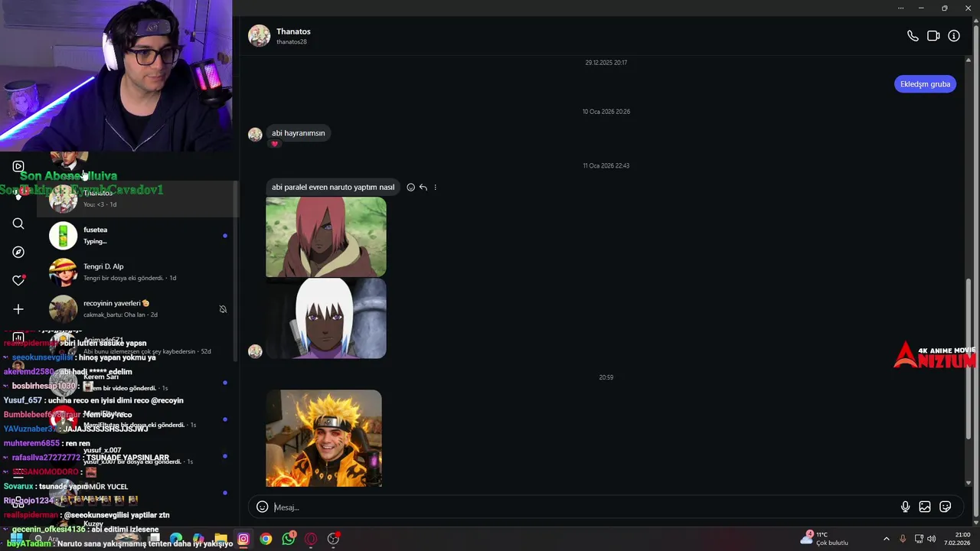Start a voice call with Thanatos
Screen dimensions: 980x551
click(913, 36)
